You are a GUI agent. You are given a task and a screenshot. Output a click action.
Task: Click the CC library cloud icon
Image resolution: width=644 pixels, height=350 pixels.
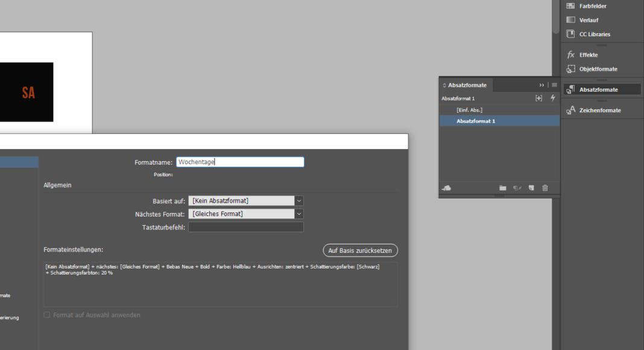coord(446,188)
